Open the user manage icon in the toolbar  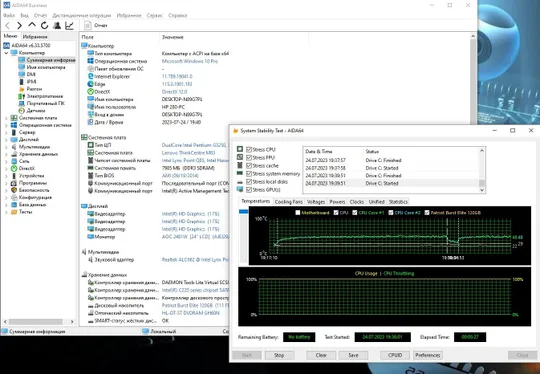click(57, 25)
